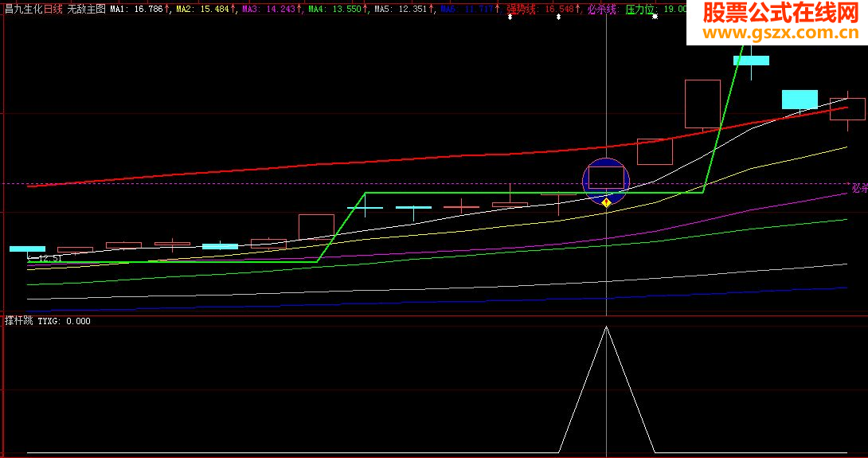Click the 12.51 low price label
The width and height of the screenshot is (868, 458).
click(50, 258)
